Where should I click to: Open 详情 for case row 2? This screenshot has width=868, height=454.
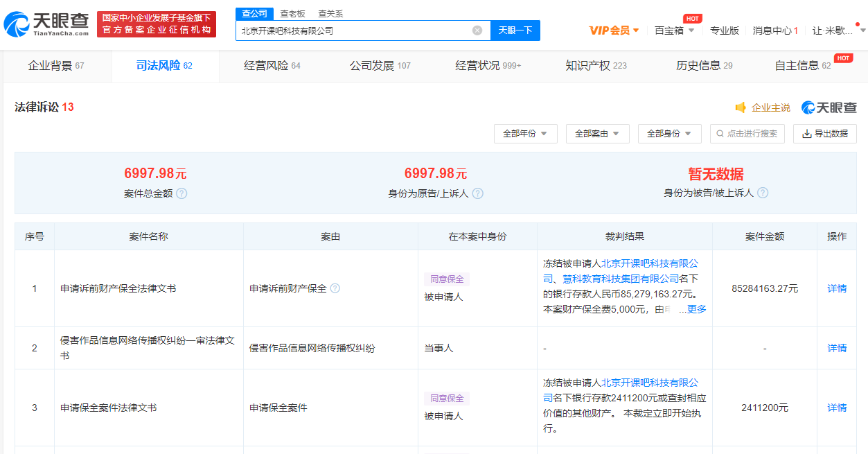837,348
